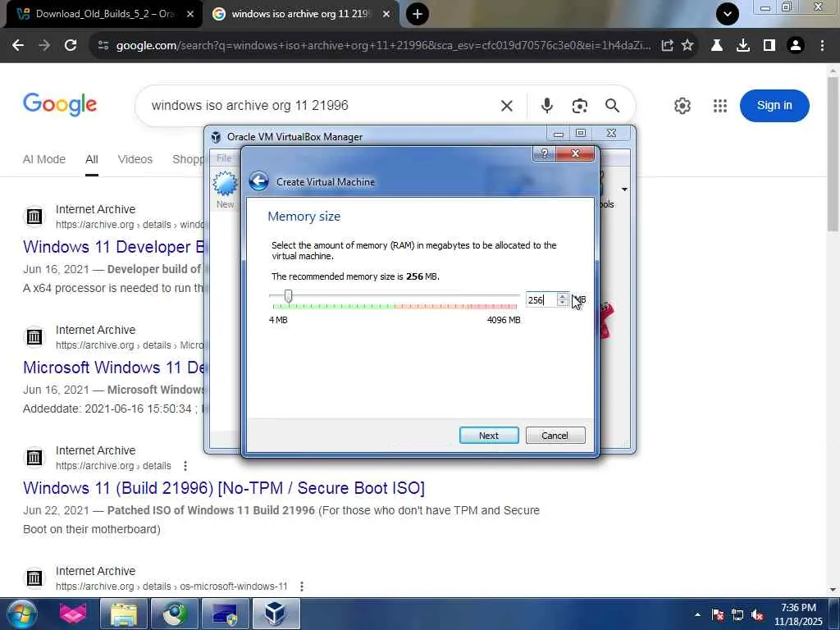Select the All search results tab
This screenshot has height=630, width=840.
coord(92,159)
